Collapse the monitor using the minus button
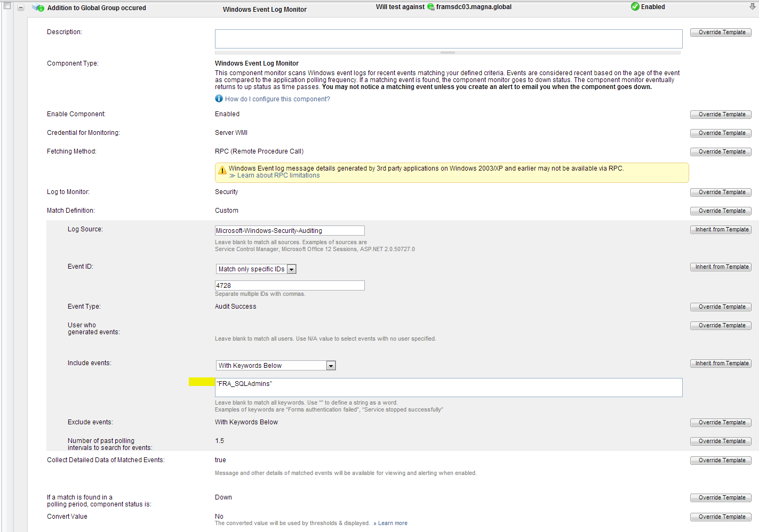 point(20,7)
